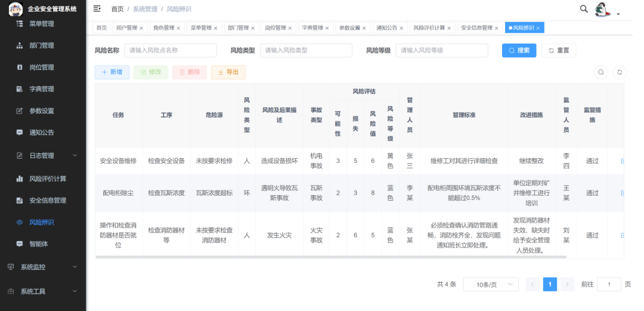This screenshot has width=644, height=311.
Task: Go to next page arrow
Action: point(567,284)
